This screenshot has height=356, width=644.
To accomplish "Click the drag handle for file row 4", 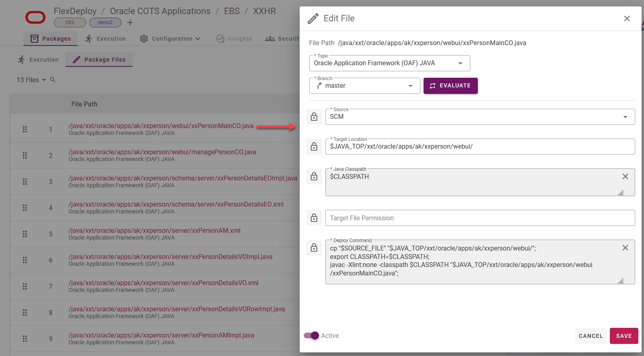I will click(x=25, y=208).
